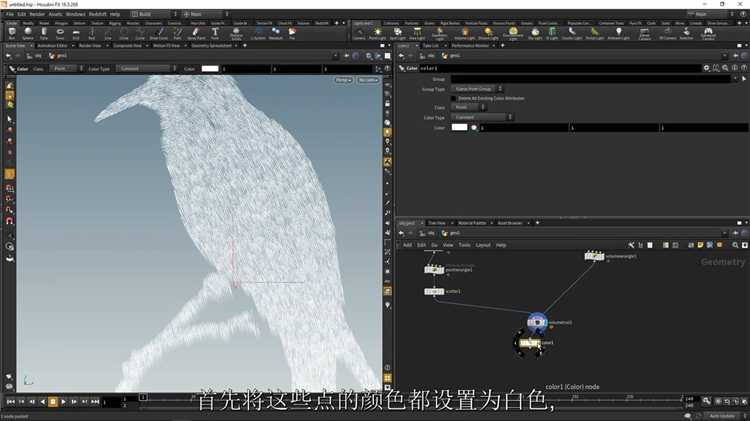Toggle the Auto Update setting
The width and height of the screenshot is (750, 421).
tap(720, 416)
